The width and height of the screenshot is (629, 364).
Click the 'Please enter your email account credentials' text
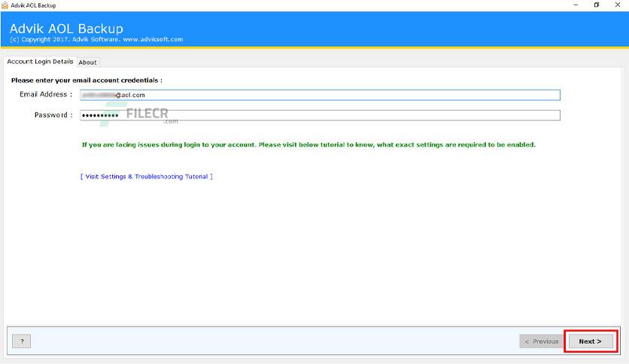pos(87,80)
